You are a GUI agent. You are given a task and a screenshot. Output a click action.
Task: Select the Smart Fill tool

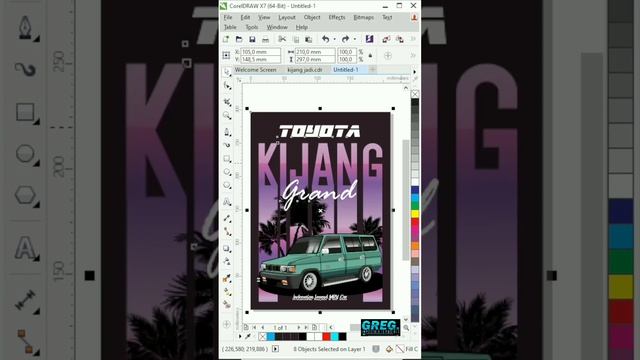tap(227, 304)
